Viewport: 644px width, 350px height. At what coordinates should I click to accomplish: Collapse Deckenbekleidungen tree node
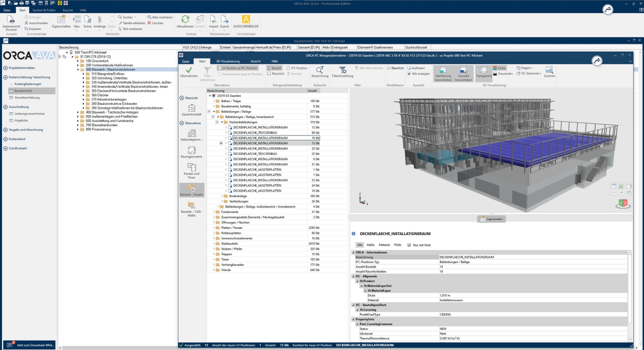coord(222,122)
